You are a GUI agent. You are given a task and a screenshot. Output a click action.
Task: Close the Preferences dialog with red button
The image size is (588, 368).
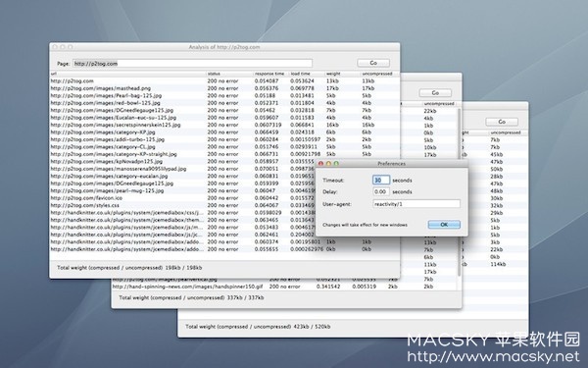(320, 164)
